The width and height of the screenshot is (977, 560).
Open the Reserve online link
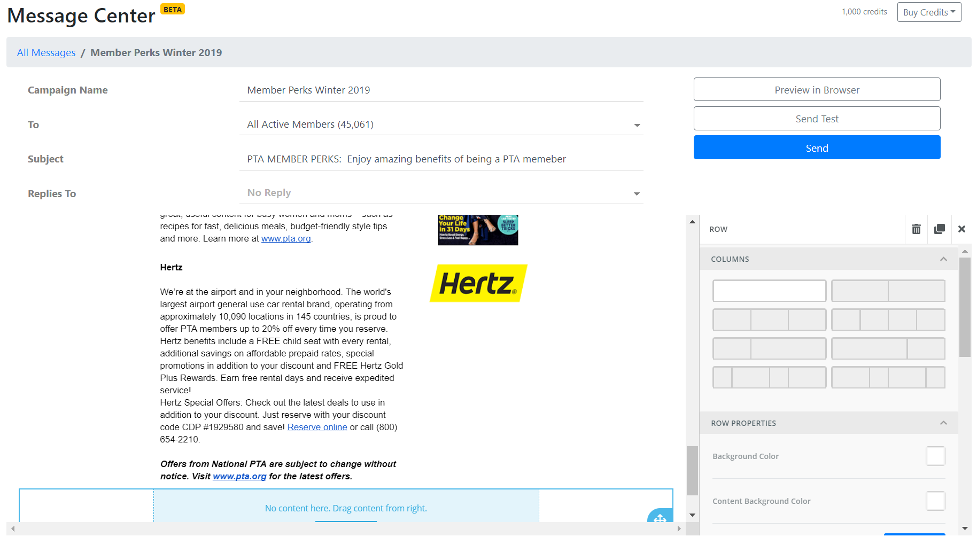(x=317, y=427)
